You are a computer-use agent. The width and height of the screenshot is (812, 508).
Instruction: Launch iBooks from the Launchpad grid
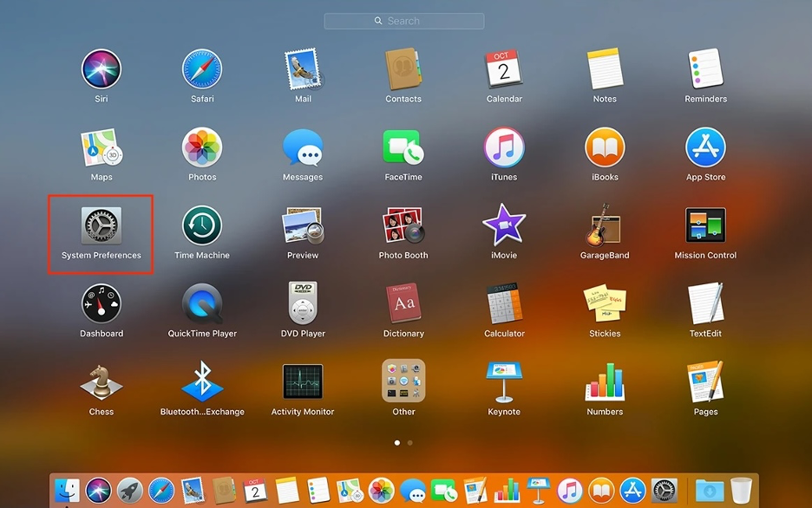point(605,147)
